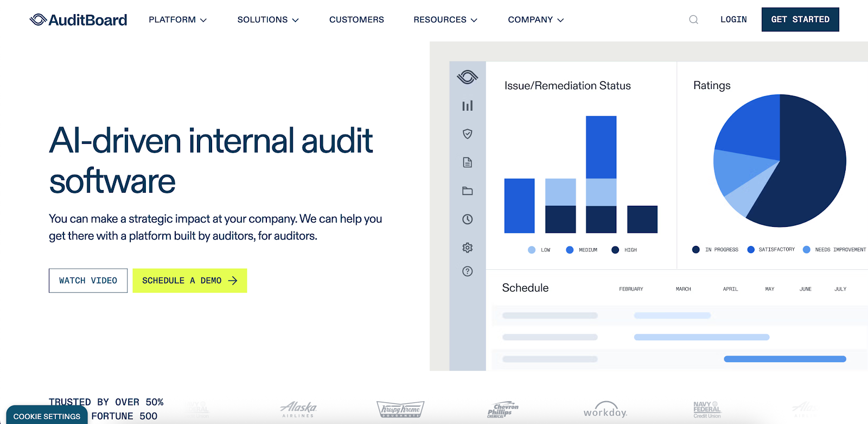The width and height of the screenshot is (868, 424).
Task: Expand the Platform menu
Action: coord(177,20)
